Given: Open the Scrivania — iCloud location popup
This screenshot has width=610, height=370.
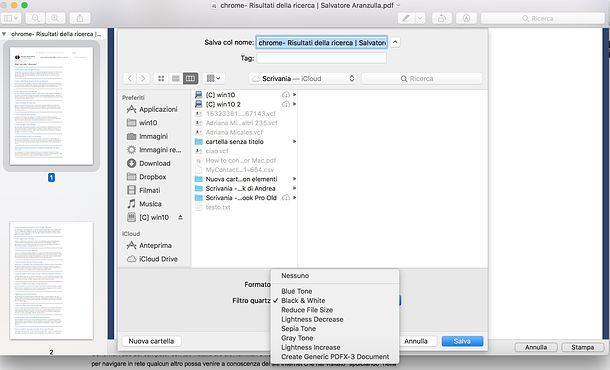Looking at the screenshot, I should tap(303, 79).
